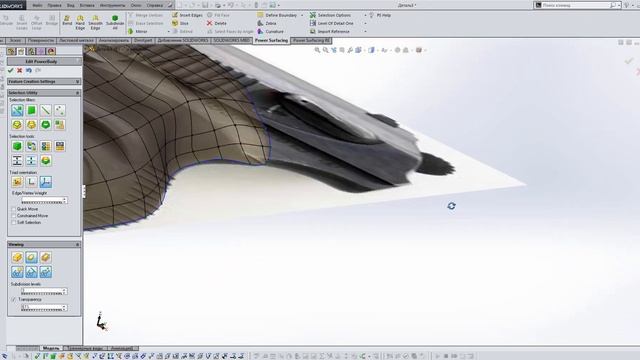Screen dimensions: 640x360
Task: Click the search field at top right
Action: [x=575, y=5]
